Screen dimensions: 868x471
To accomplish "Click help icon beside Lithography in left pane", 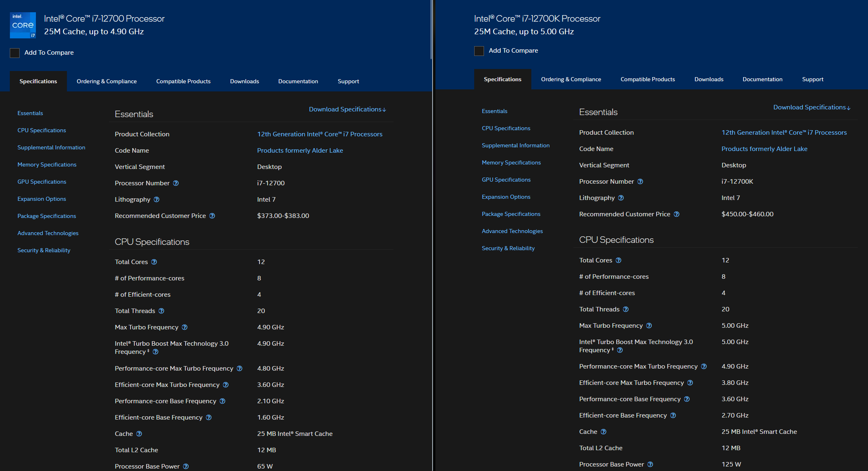I will point(157,200).
